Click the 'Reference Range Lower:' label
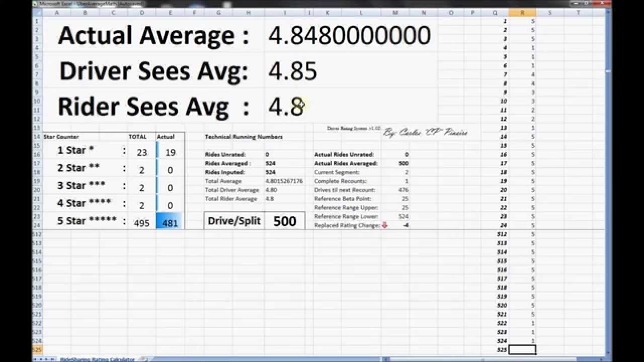644x362 pixels. [x=346, y=217]
